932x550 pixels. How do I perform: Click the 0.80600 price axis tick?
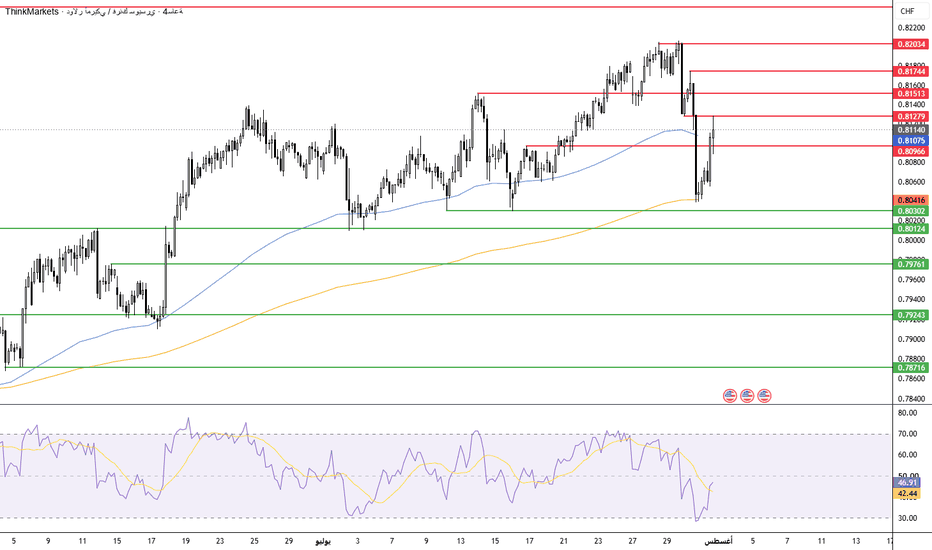coord(911,182)
